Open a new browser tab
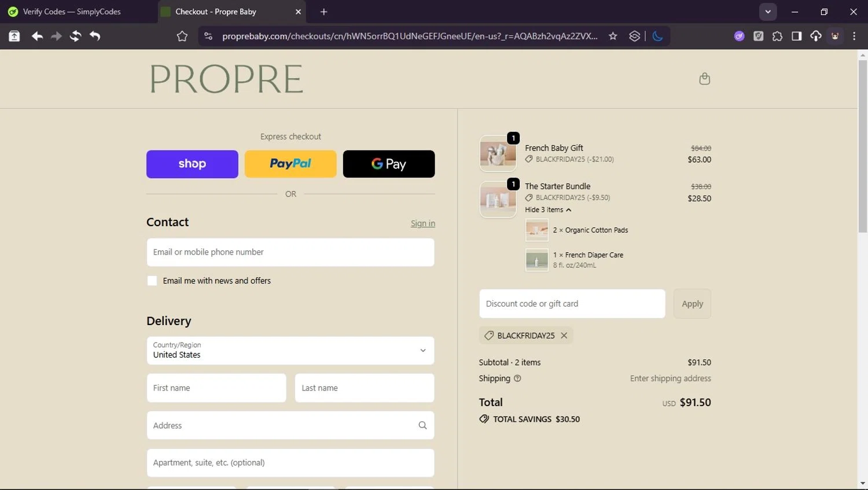The height and width of the screenshot is (490, 868). [323, 12]
